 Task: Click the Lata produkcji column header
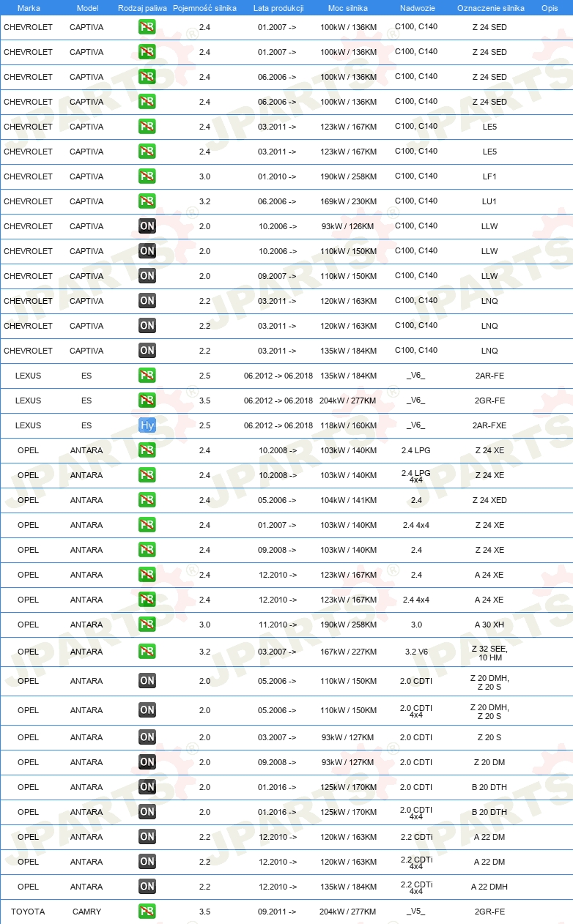[278, 8]
